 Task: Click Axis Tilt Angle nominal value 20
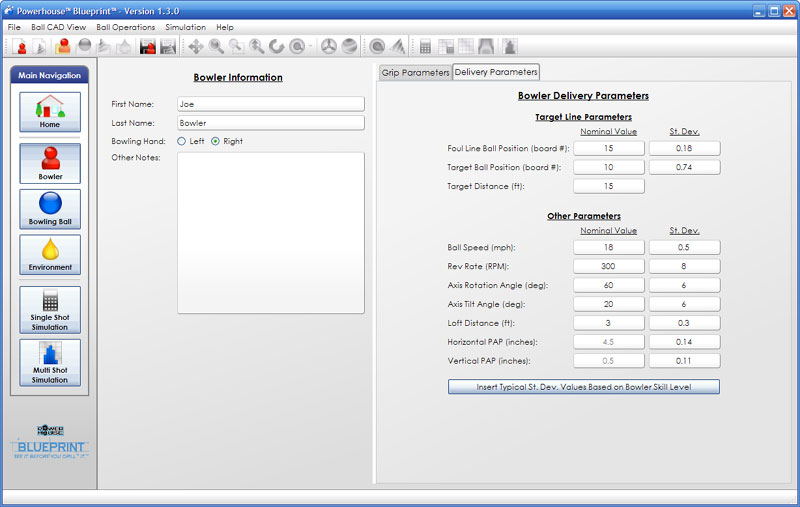coord(609,304)
